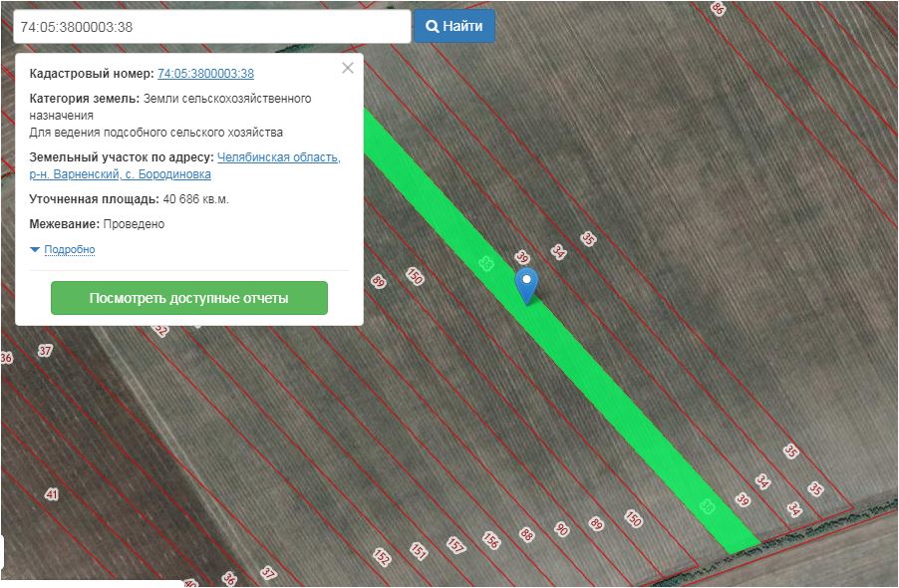Click parcel label 157 near bottom
This screenshot has width=899, height=588.
coord(455,545)
